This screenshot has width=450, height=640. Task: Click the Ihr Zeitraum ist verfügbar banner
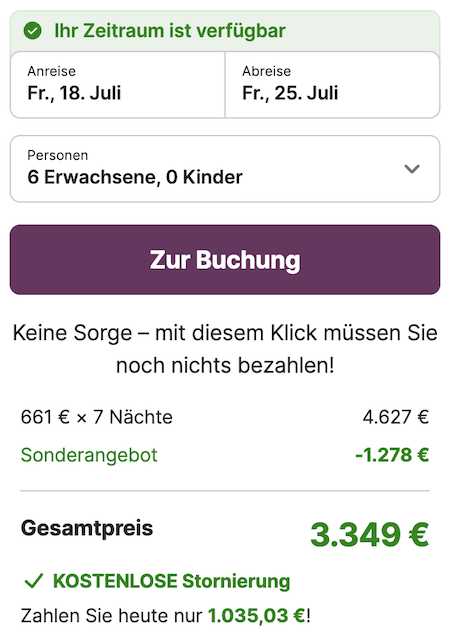(225, 31)
